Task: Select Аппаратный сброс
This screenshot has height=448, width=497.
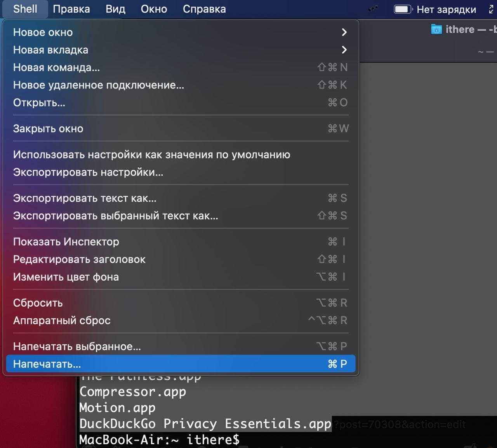Action: [x=62, y=321]
